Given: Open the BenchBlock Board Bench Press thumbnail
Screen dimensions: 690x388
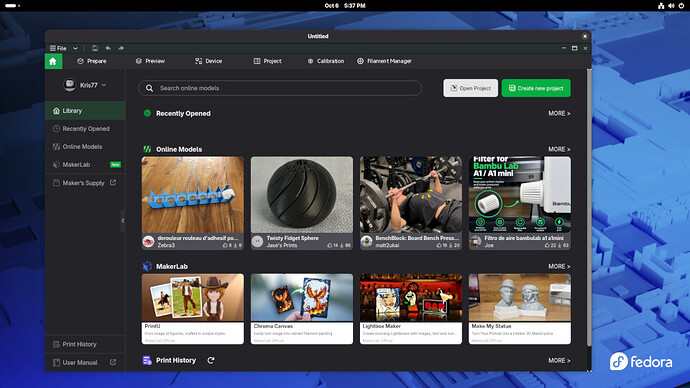Looking at the screenshot, I should 411,195.
